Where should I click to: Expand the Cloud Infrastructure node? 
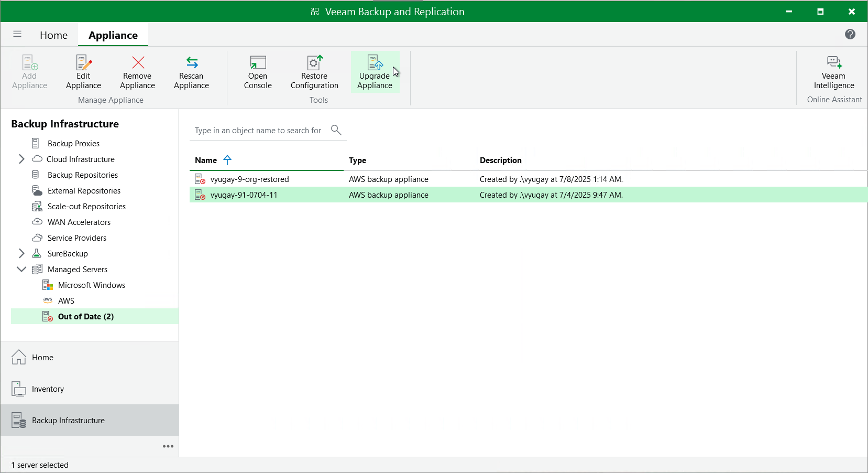pyautogui.click(x=21, y=159)
